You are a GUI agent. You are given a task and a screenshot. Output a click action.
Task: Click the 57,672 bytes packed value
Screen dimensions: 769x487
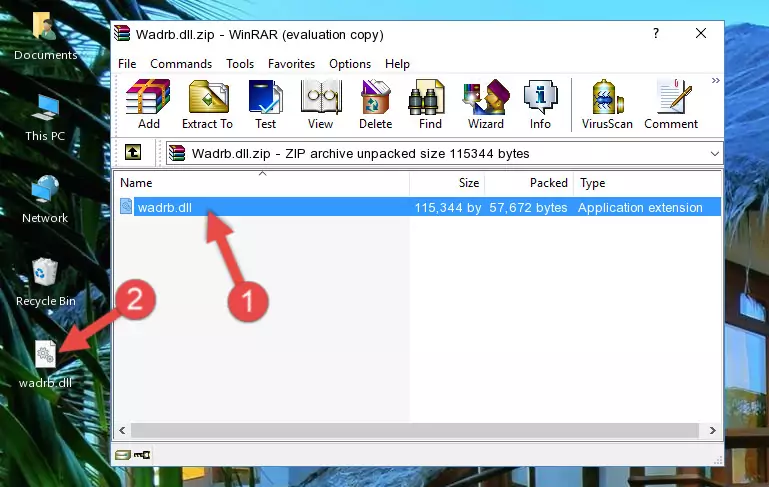528,207
